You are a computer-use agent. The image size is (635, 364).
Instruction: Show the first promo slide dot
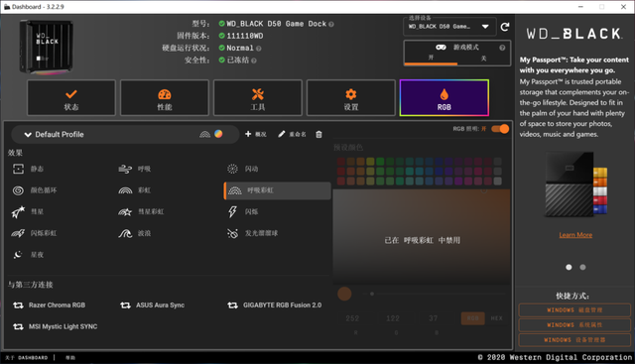[569, 267]
